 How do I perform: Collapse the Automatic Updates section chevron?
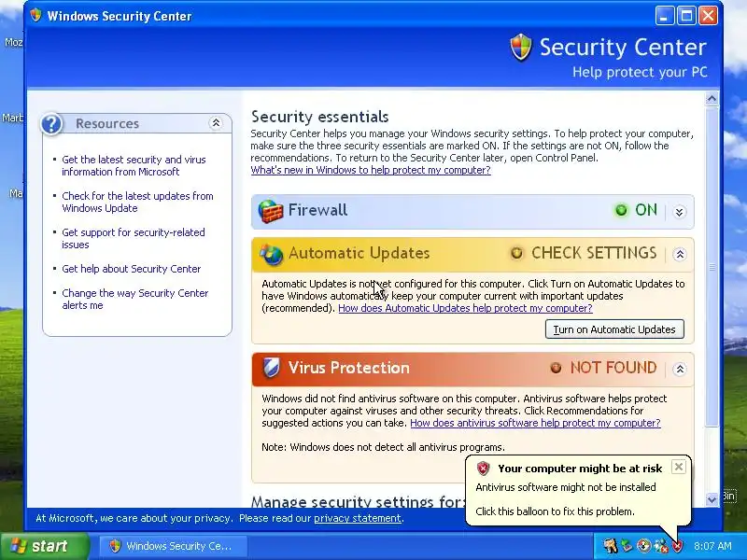[680, 254]
